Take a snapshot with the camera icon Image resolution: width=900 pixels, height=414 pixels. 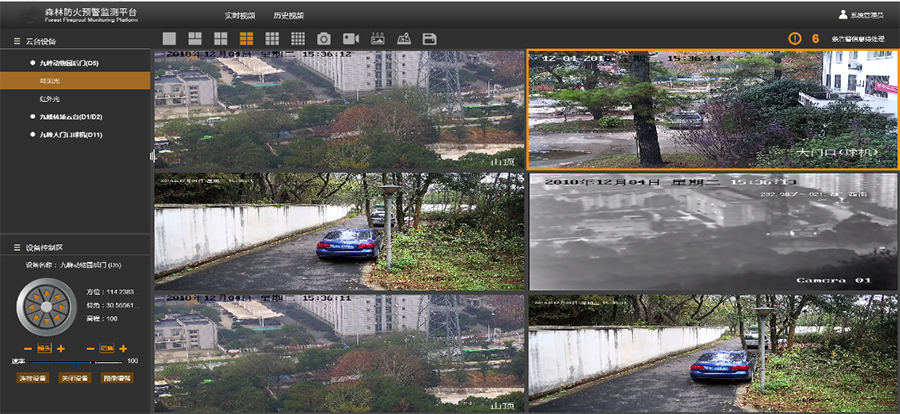tap(324, 38)
